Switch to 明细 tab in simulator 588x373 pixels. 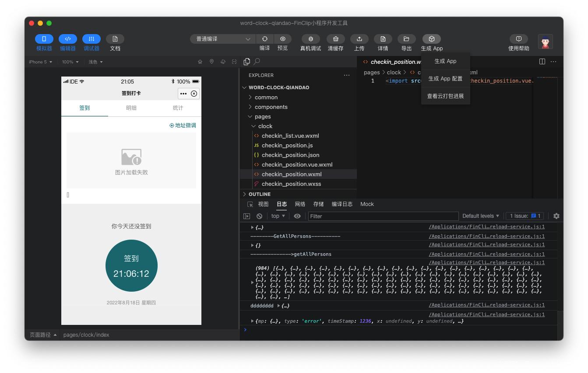click(x=131, y=108)
